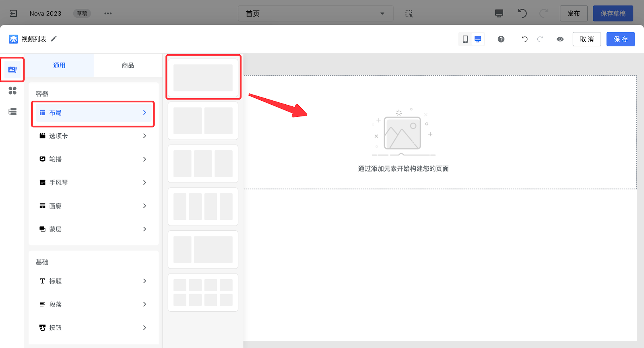Expand the 轮播 carousel options
This screenshot has height=348, width=644.
93,159
